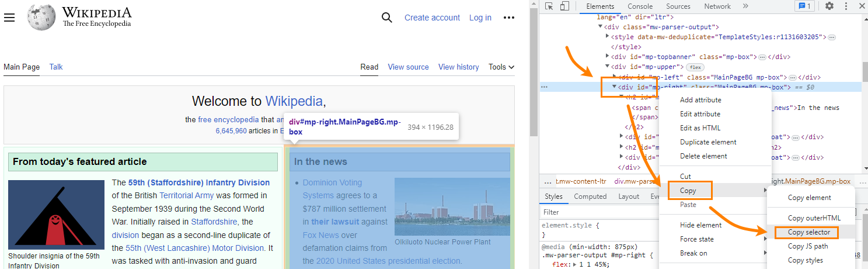Image resolution: width=868 pixels, height=269 pixels.
Task: Click the console issues counter badge
Action: tap(804, 6)
